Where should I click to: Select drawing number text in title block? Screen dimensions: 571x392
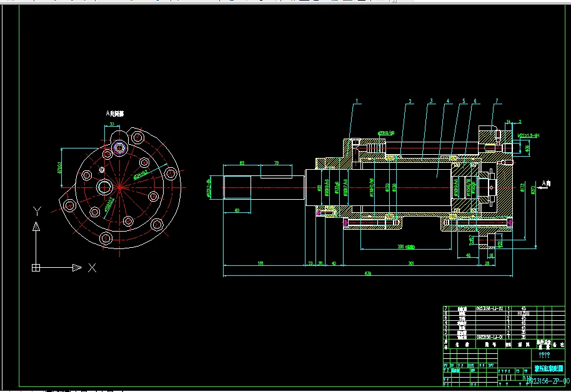point(548,381)
